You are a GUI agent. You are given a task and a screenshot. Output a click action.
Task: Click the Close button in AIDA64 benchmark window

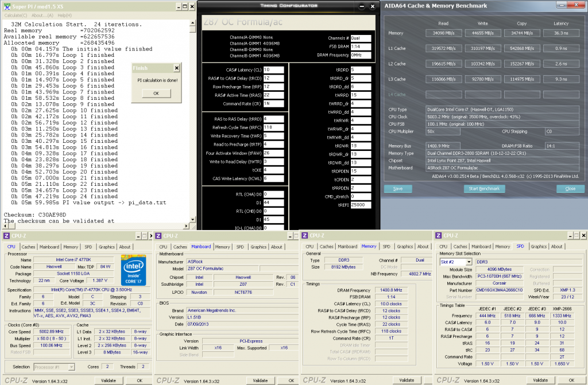point(570,189)
